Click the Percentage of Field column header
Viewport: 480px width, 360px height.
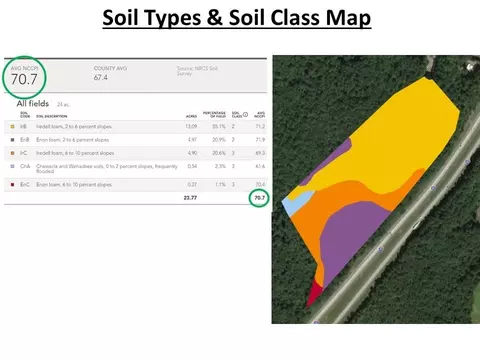click(214, 115)
